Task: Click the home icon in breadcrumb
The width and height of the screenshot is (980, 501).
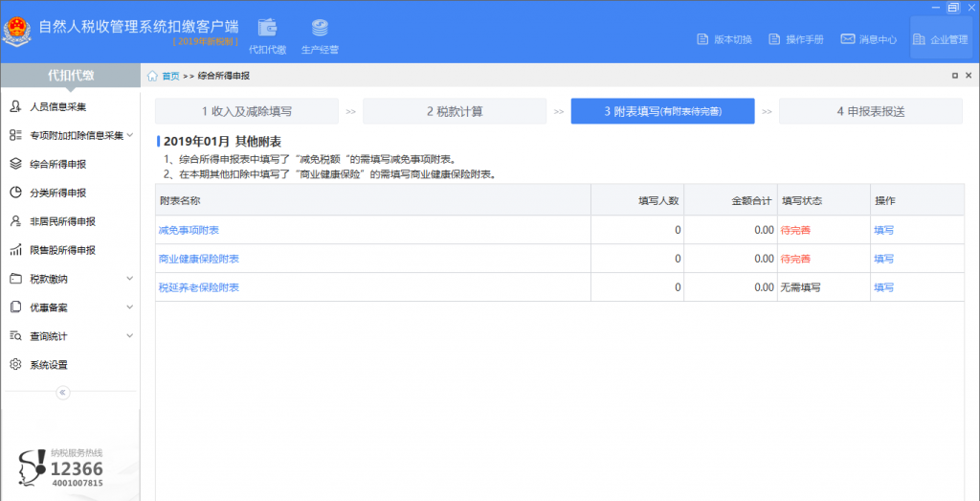Action: (152, 76)
